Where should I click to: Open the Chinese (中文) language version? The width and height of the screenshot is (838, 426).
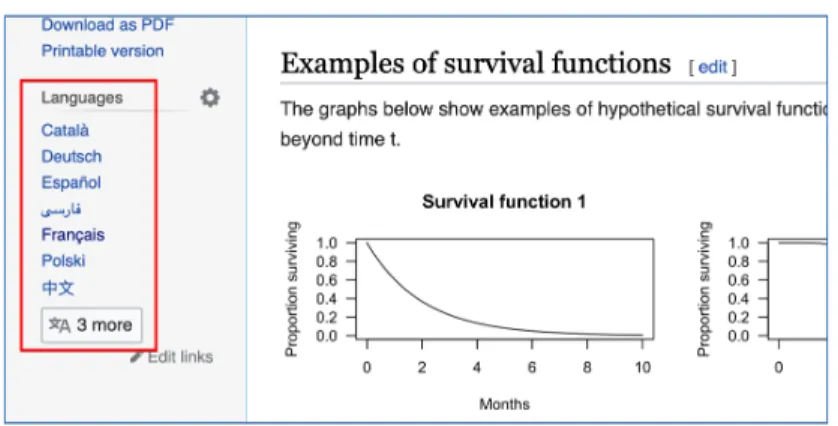58,288
